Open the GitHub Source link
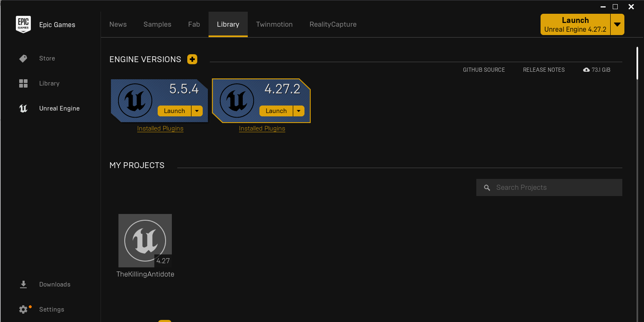 point(484,70)
